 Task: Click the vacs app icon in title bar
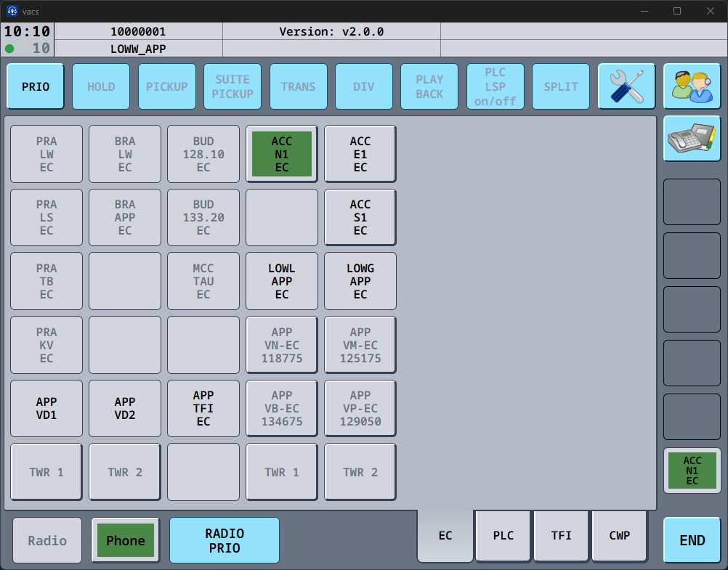pyautogui.click(x=12, y=11)
